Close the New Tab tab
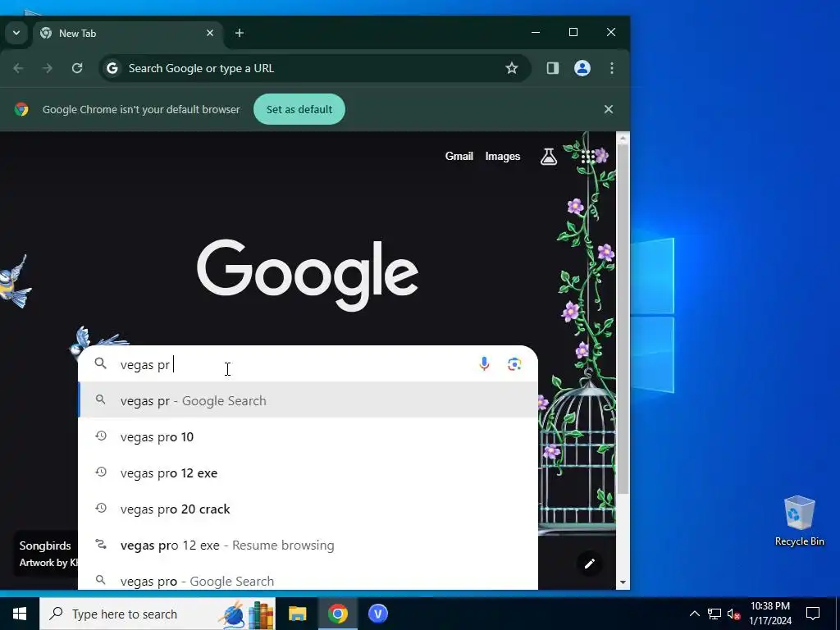Viewport: 840px width, 630px height. click(x=210, y=33)
